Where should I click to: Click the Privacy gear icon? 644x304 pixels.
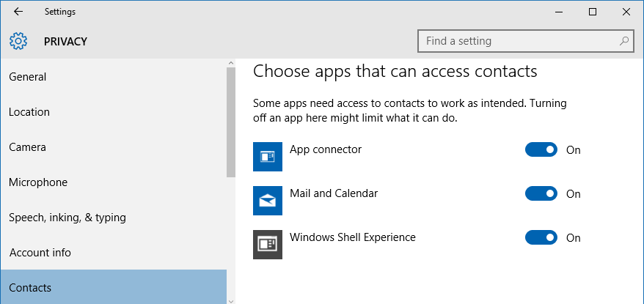pos(18,42)
